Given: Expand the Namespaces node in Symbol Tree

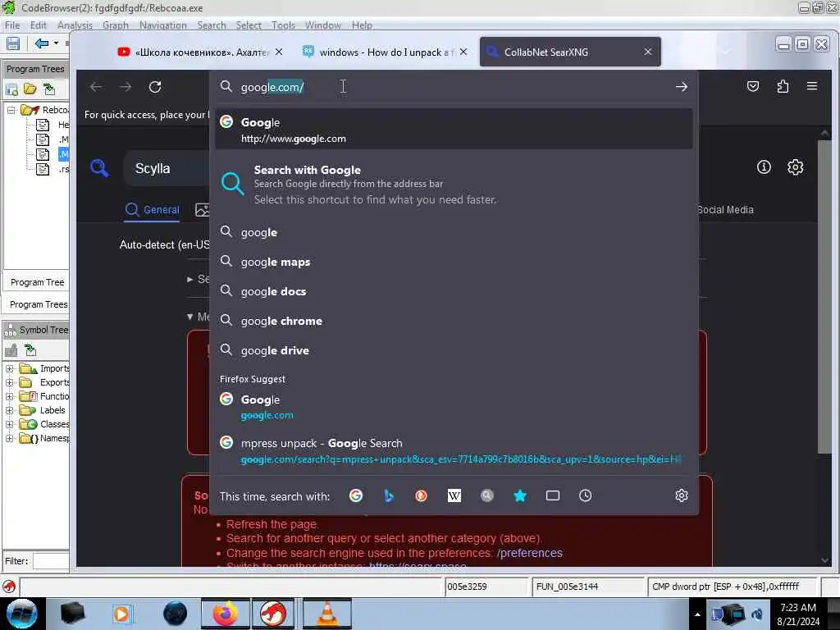Looking at the screenshot, I should tap(9, 438).
